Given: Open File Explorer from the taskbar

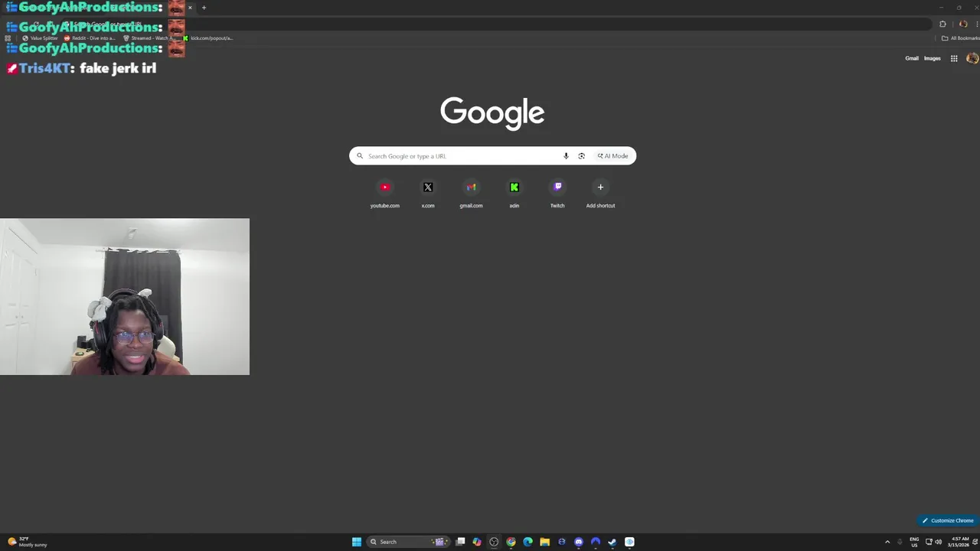Looking at the screenshot, I should click(544, 542).
